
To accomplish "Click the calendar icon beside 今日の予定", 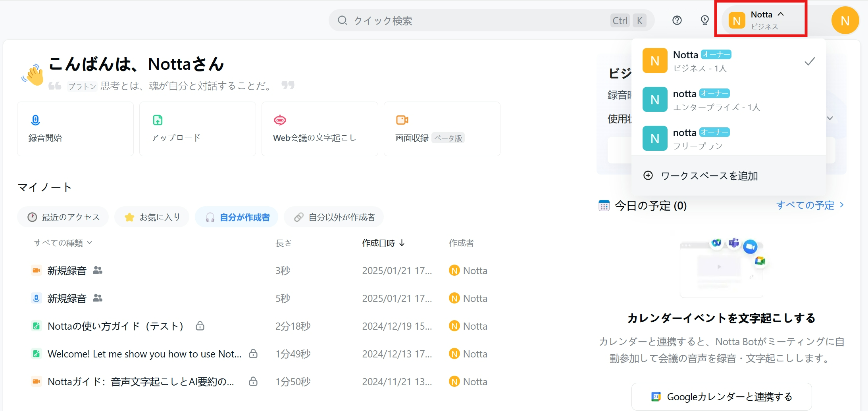I will tap(604, 205).
